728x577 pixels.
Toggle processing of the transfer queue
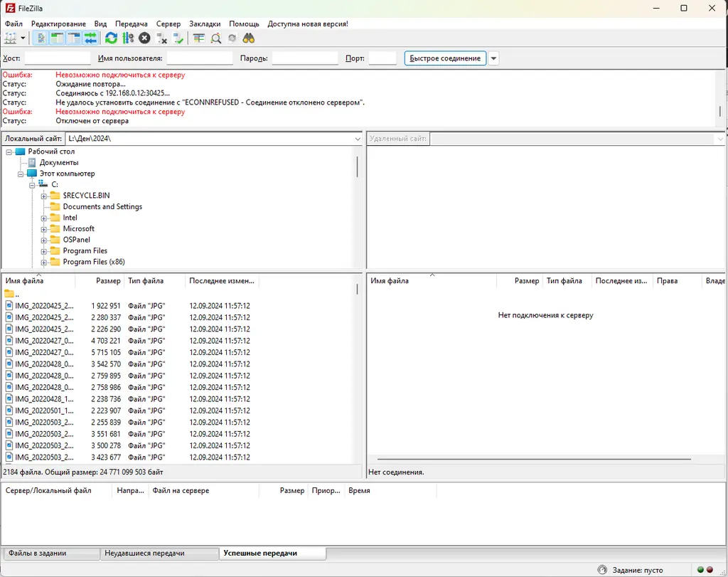point(128,38)
